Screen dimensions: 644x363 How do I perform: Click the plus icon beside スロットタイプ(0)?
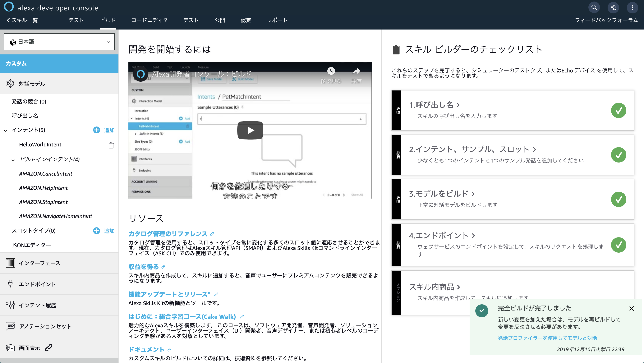coord(96,231)
